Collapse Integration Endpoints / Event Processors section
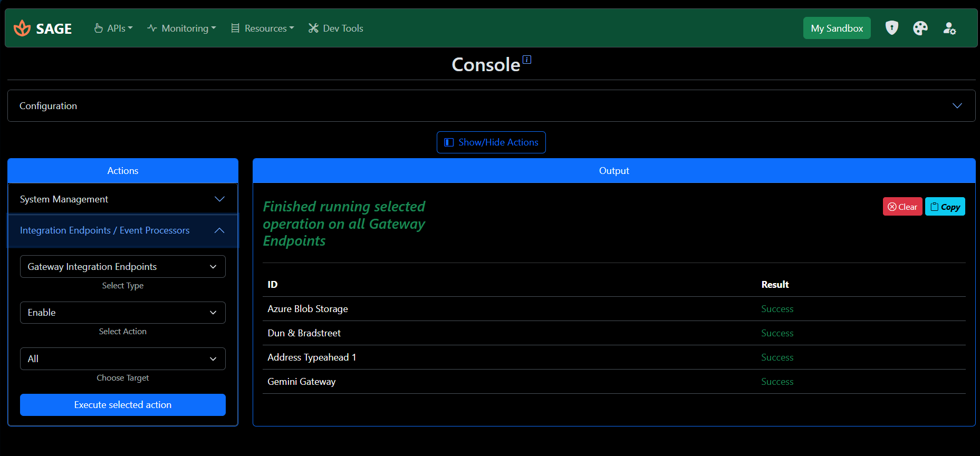The width and height of the screenshot is (980, 456). coord(123,230)
